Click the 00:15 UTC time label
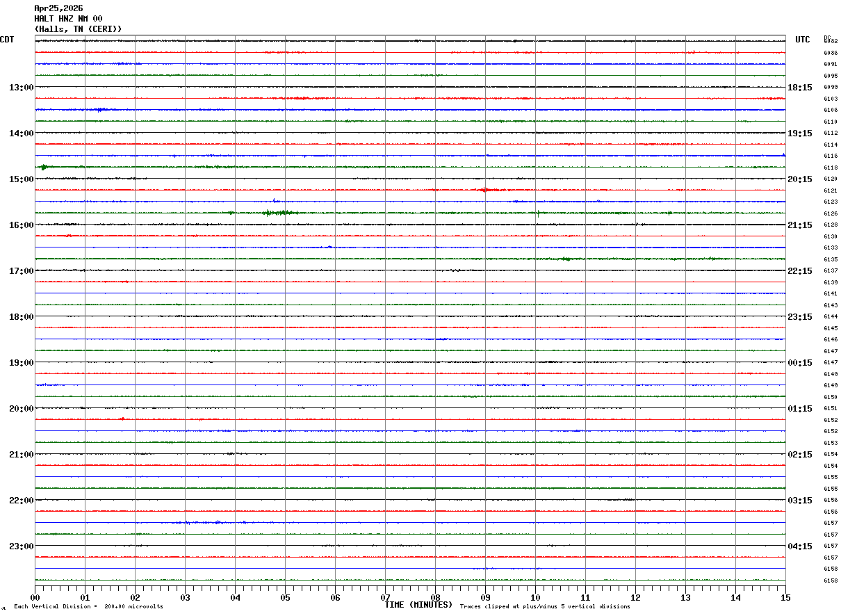This screenshot has width=841, height=616. (x=800, y=363)
